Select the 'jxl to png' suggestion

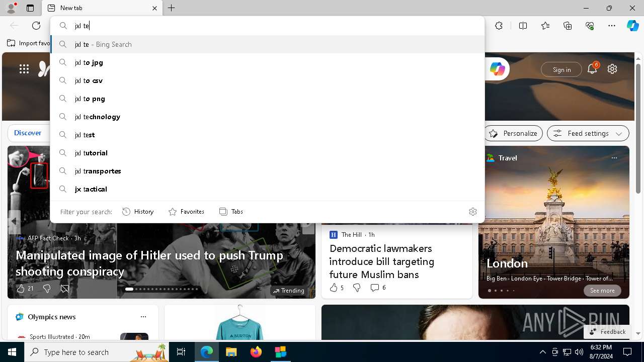[x=267, y=99]
